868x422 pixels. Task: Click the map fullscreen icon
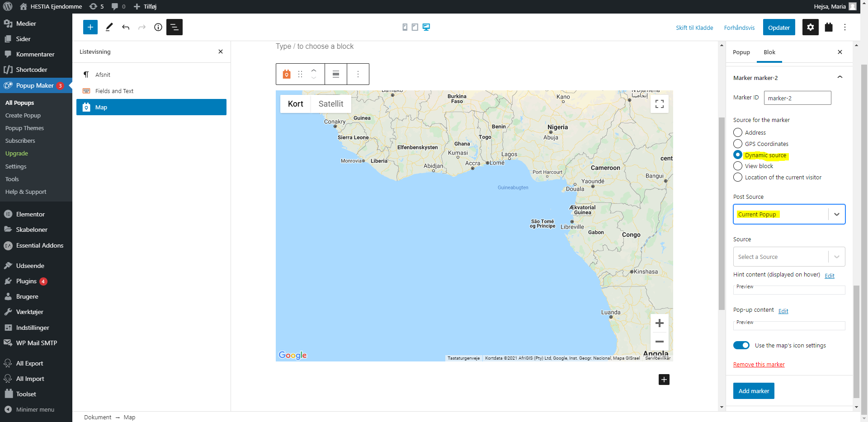point(660,104)
